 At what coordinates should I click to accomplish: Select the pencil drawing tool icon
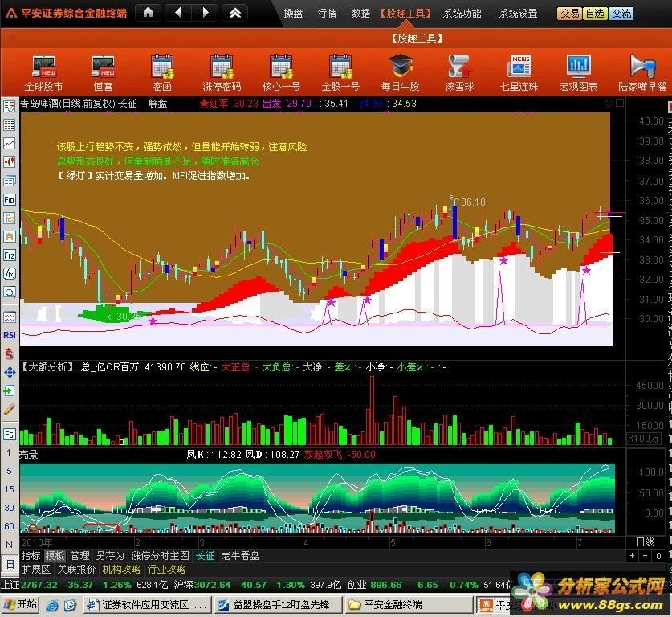point(10,409)
